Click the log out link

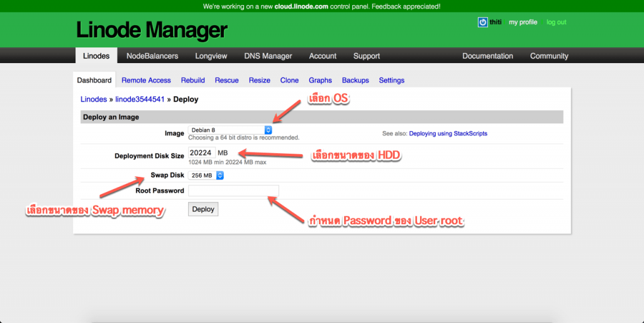click(556, 22)
